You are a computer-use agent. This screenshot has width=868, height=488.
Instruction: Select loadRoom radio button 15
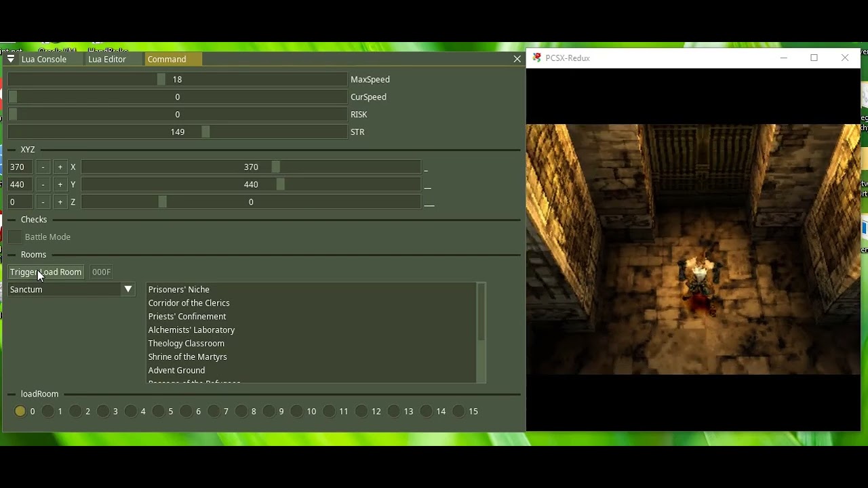click(x=459, y=411)
